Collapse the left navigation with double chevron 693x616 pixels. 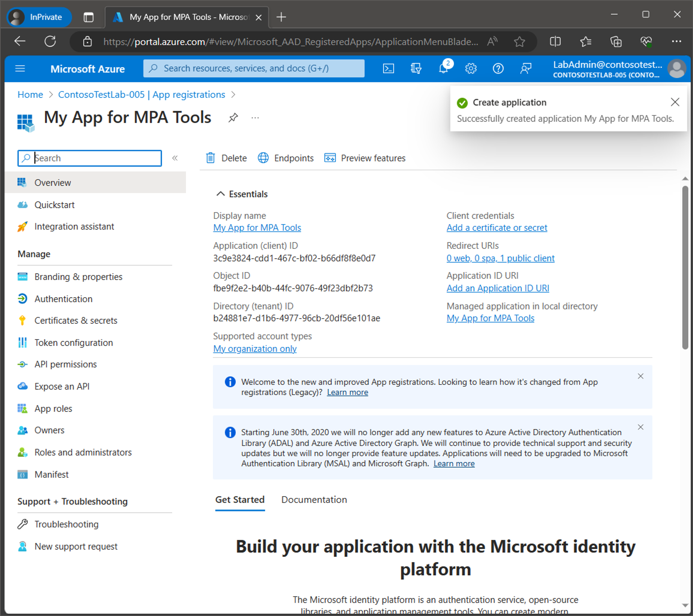coord(175,158)
